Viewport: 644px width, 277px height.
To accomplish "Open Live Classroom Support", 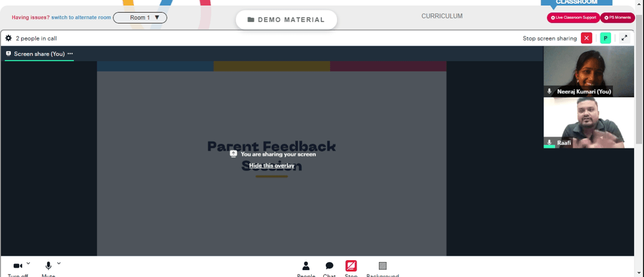I will point(573,17).
